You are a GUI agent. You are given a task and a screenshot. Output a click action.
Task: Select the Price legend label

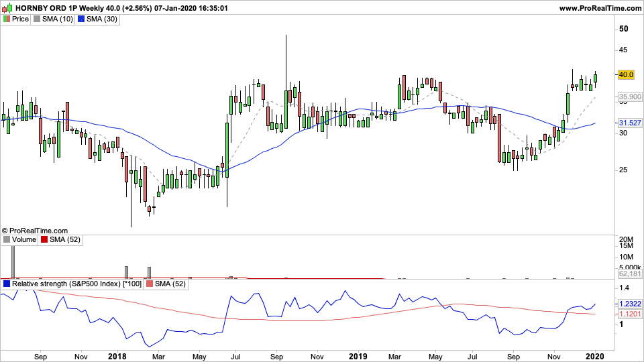click(x=20, y=19)
